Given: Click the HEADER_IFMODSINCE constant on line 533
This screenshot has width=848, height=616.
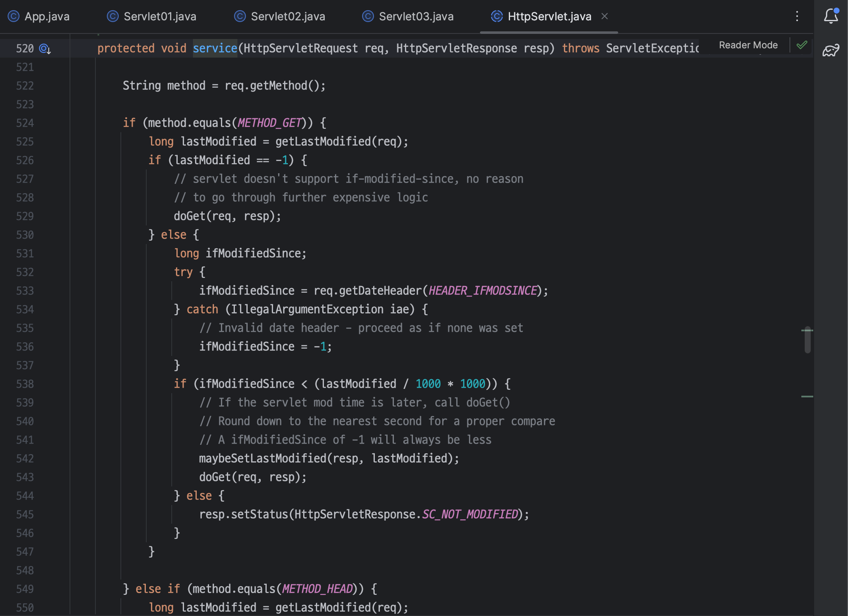Looking at the screenshot, I should click(x=483, y=291).
